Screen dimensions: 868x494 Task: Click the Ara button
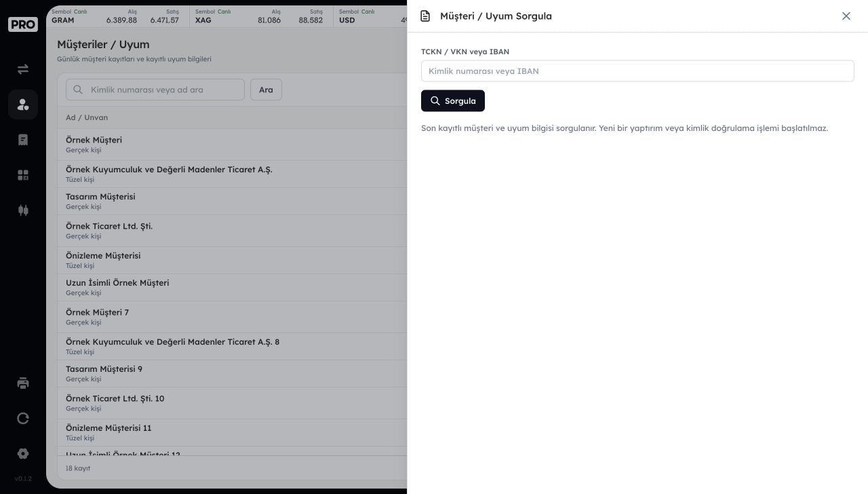(266, 90)
